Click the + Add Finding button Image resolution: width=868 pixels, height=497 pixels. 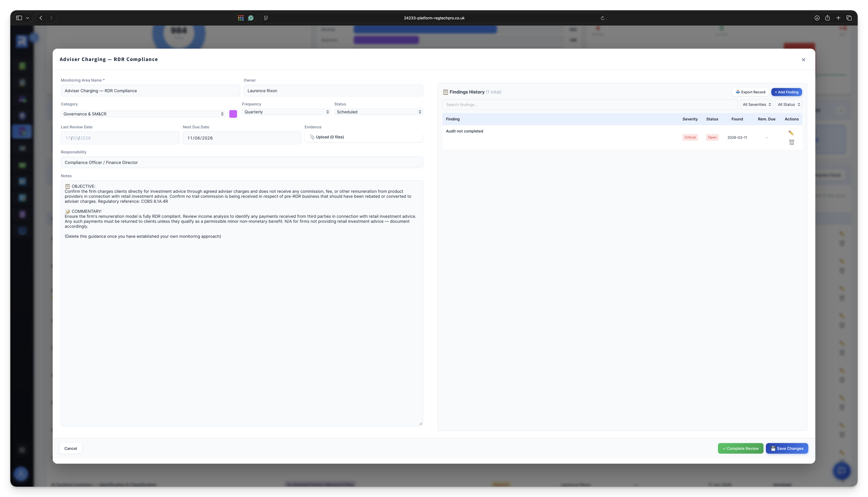[x=786, y=92]
